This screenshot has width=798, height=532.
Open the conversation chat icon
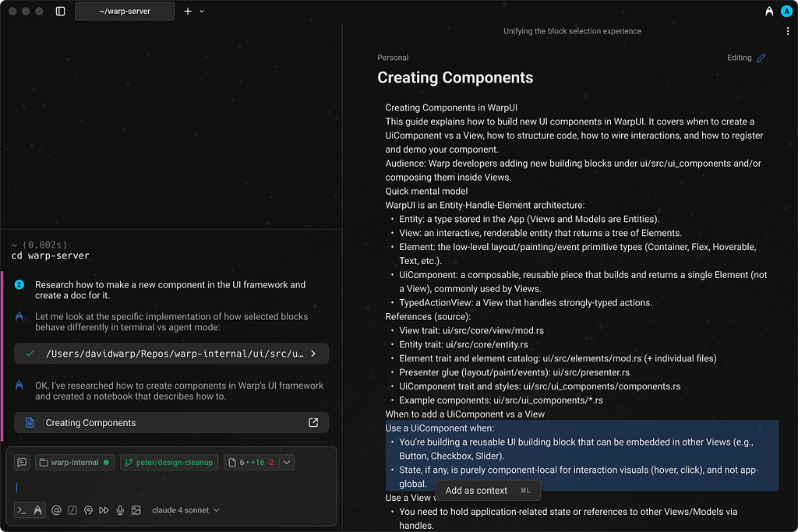click(22, 463)
